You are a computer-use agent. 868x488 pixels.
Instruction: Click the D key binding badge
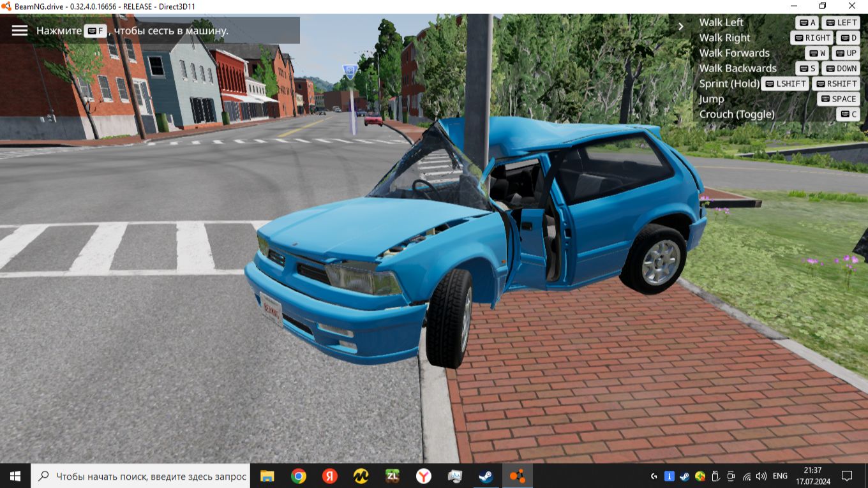coord(848,38)
